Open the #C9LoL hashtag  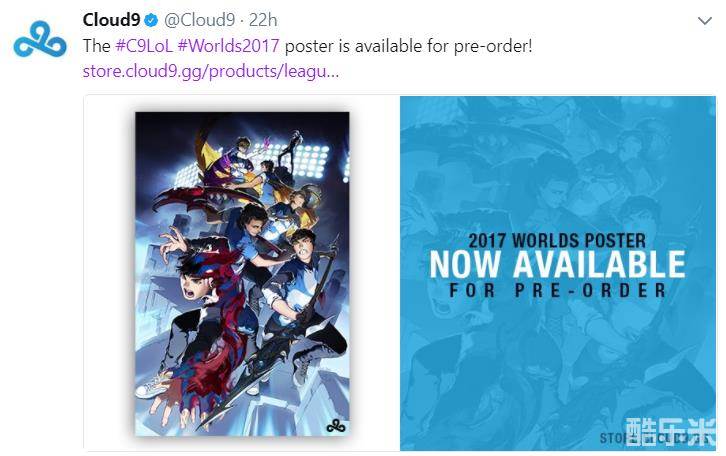coord(144,46)
